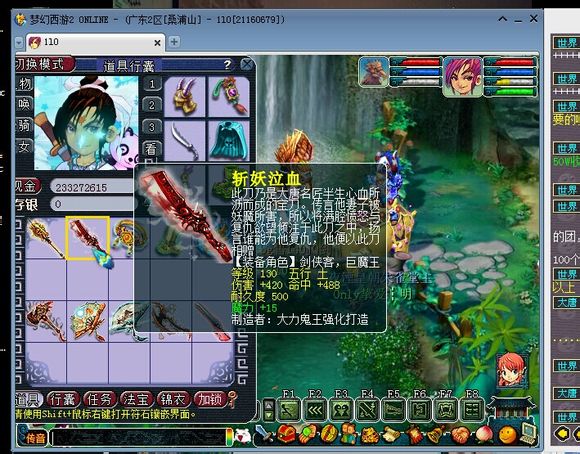Select the golden staff in inventory

(x=45, y=238)
